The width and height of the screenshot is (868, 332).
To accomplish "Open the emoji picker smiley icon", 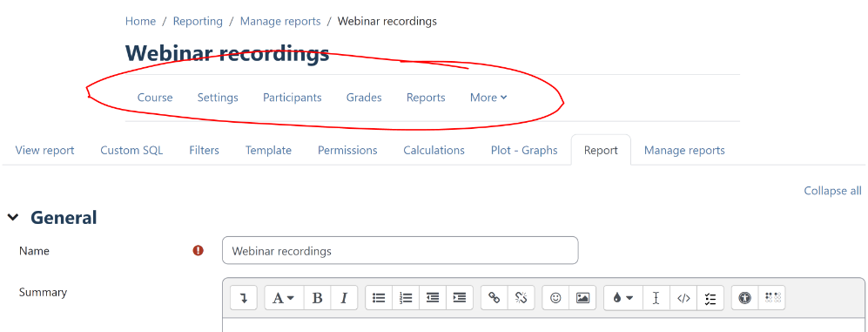I will [x=555, y=298].
